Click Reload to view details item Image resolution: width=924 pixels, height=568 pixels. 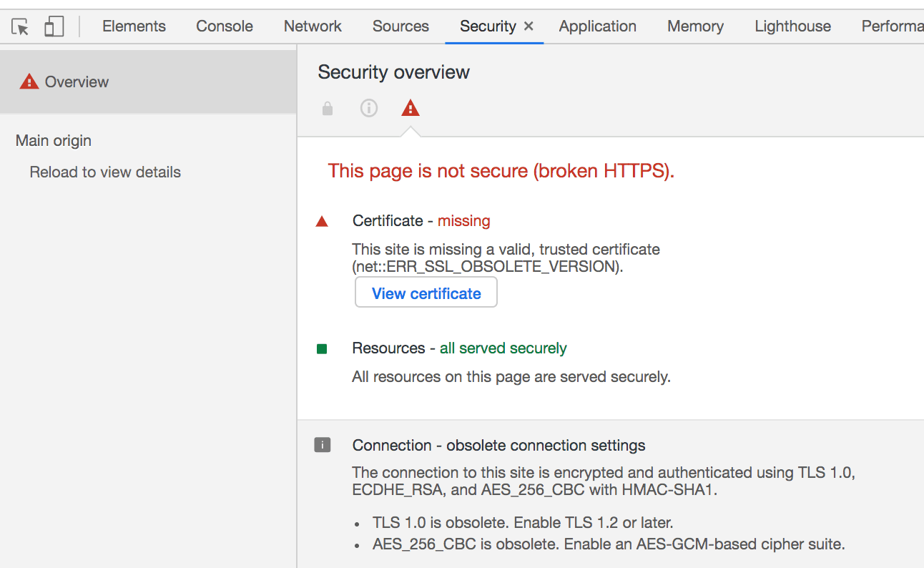tap(105, 172)
